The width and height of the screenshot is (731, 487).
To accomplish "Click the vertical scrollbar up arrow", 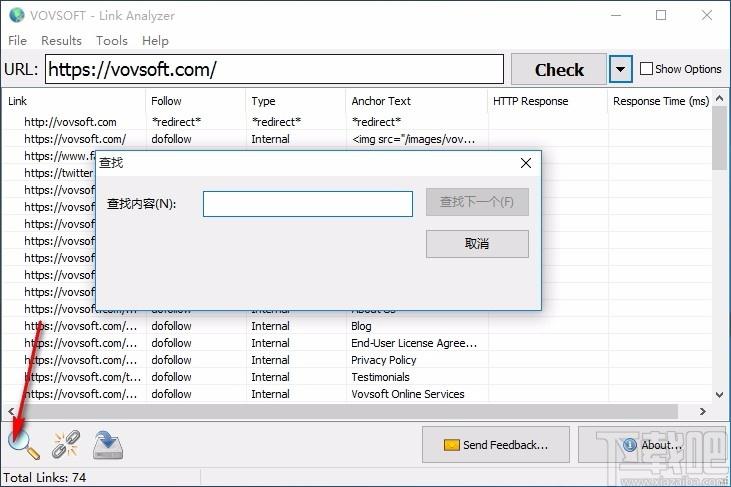I will point(719,98).
